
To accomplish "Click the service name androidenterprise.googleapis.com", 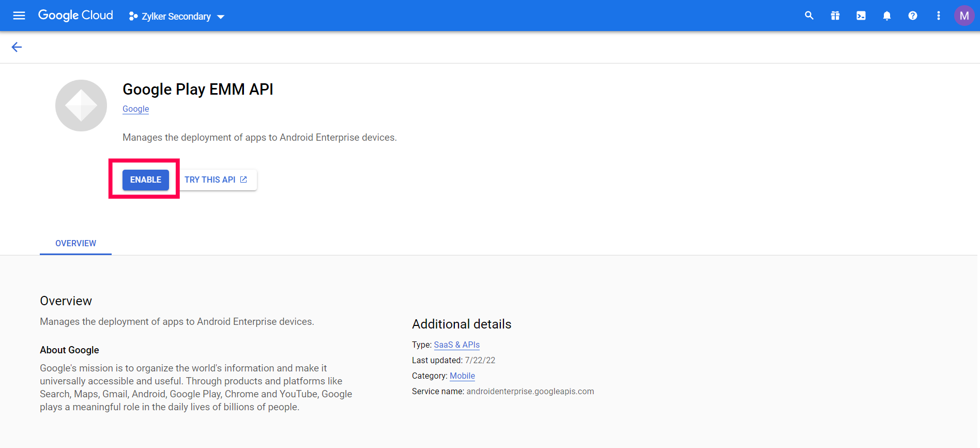I will (530, 391).
